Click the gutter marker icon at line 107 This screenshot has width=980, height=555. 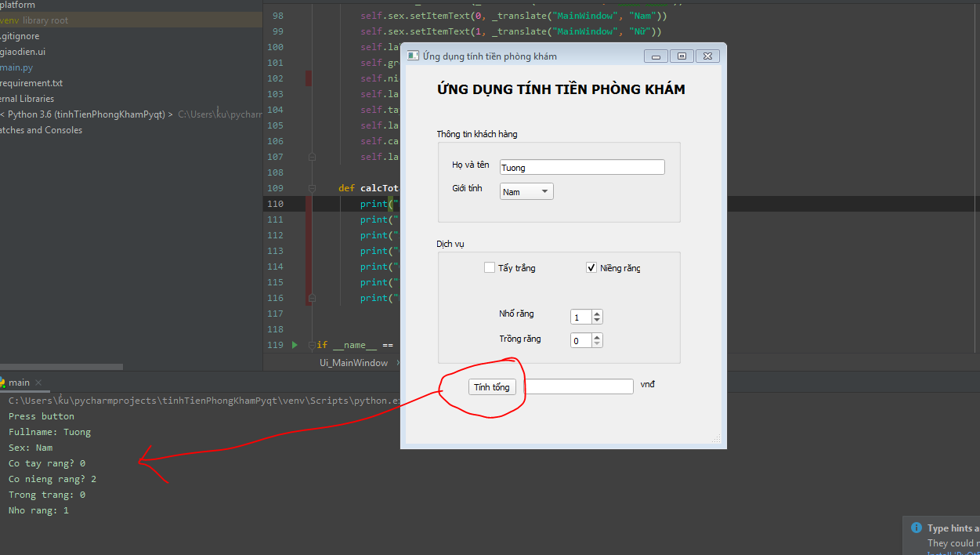point(313,156)
